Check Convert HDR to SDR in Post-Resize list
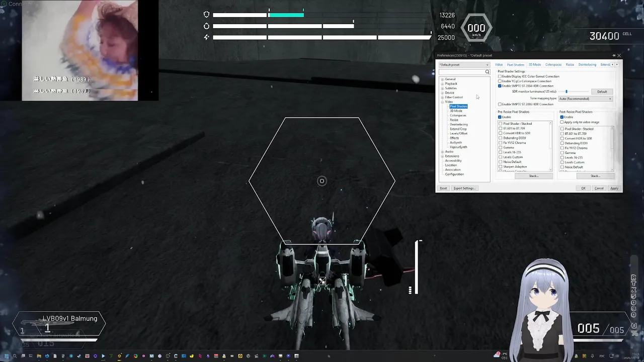The image size is (644, 362). tap(562, 138)
